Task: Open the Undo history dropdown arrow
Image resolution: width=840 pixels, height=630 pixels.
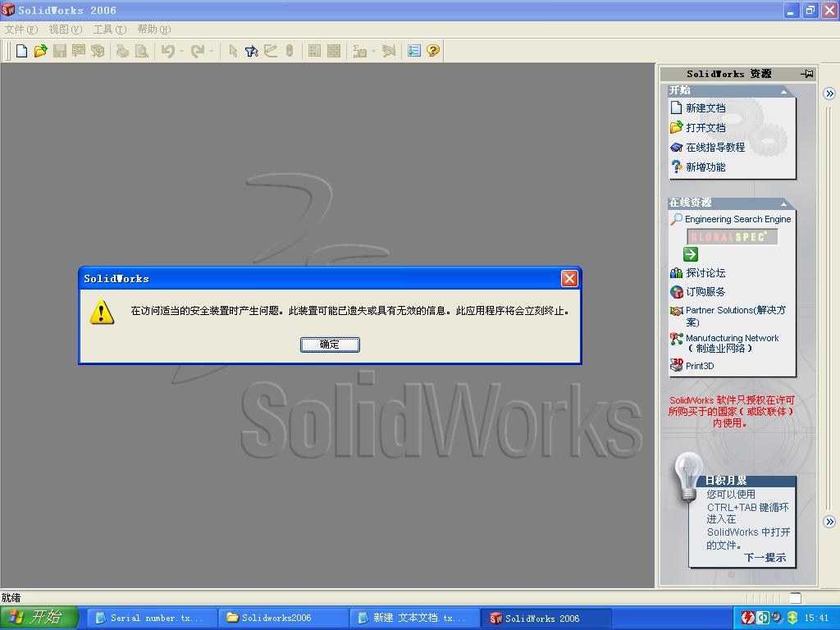Action: [181, 51]
